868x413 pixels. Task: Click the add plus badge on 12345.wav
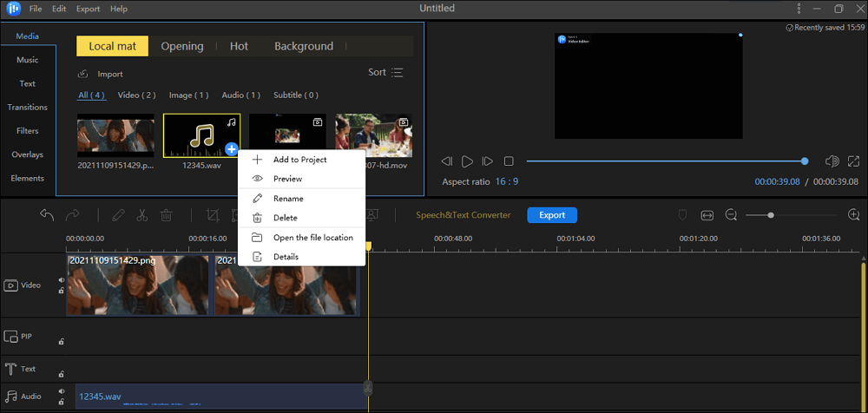pos(231,149)
